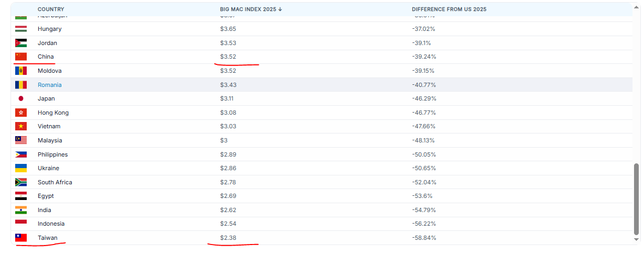Select the Japan country name
The image size is (644, 255).
[x=46, y=98]
